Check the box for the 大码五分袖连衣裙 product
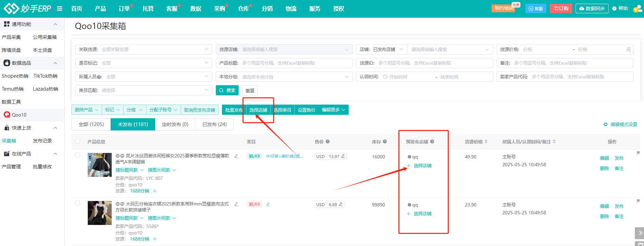Screen dimensions: 644x246 coord(78,203)
